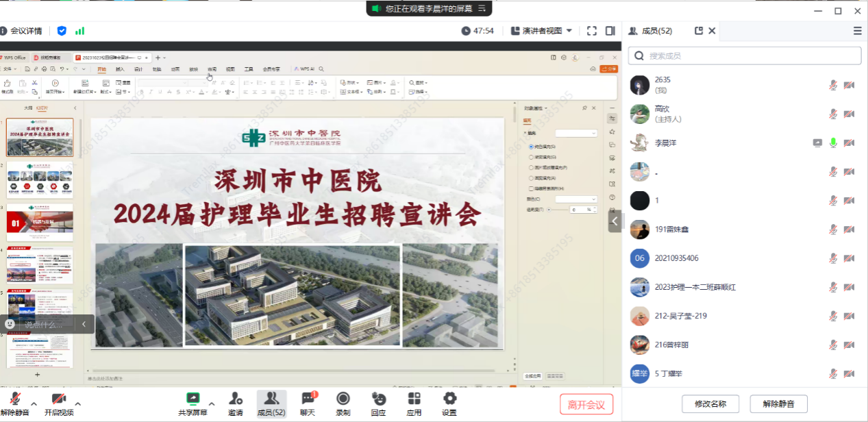This screenshot has width=868, height=422.
Task: Expand audio options arrow beside 解除静音
Action: coord(34,403)
